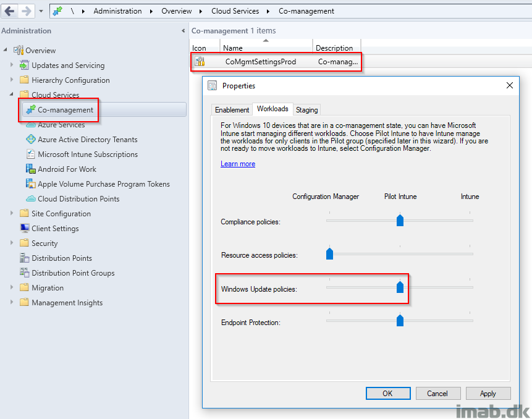Screen dimensions: 532x419
Task: Click the Endpoint Protection slider handle
Action: tap(400, 320)
